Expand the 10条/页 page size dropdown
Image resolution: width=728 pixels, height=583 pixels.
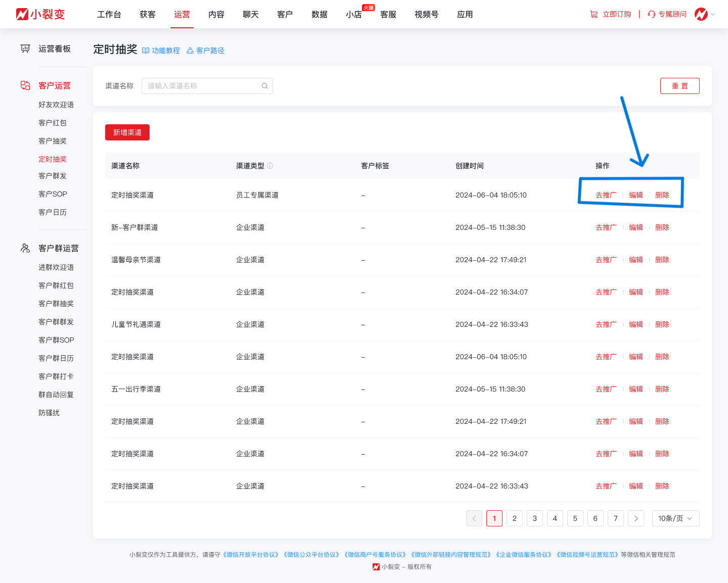tap(675, 518)
